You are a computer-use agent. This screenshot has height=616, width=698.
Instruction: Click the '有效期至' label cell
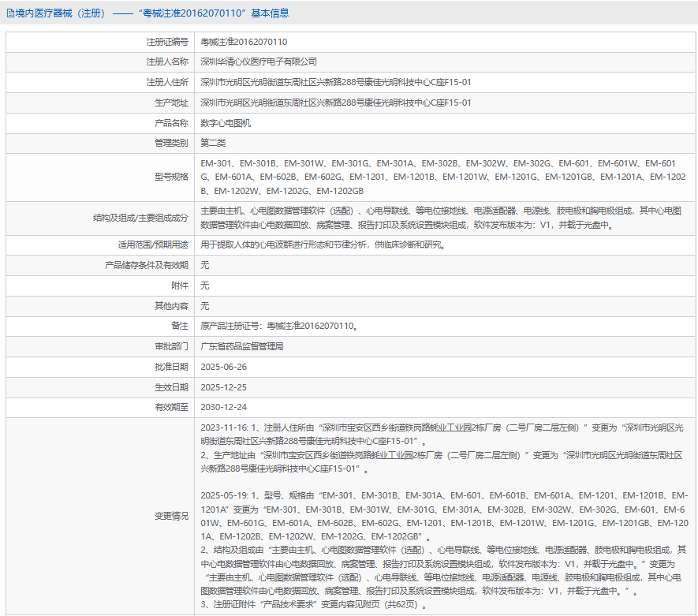(100, 407)
